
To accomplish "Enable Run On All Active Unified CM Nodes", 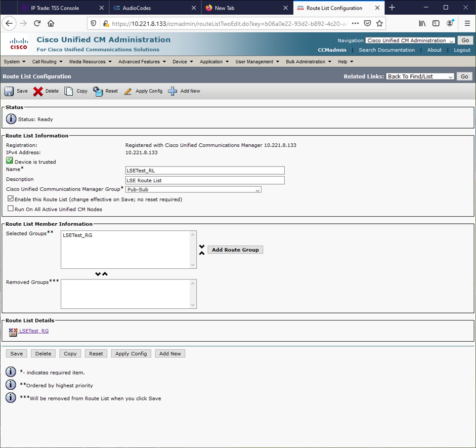I will tap(11, 209).
